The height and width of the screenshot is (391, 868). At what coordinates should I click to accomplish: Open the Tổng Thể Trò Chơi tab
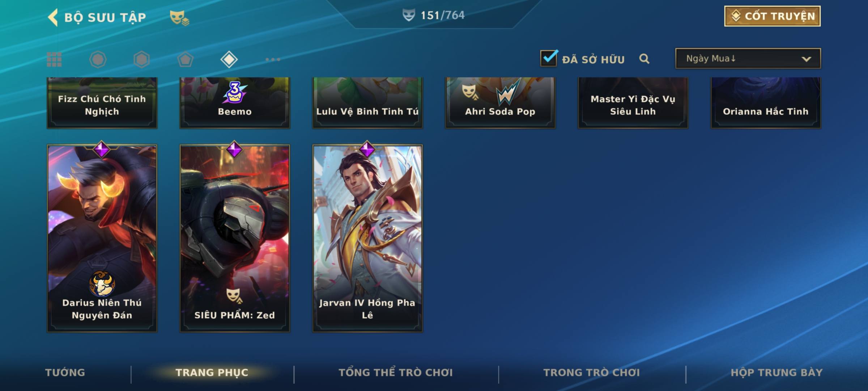pyautogui.click(x=396, y=373)
